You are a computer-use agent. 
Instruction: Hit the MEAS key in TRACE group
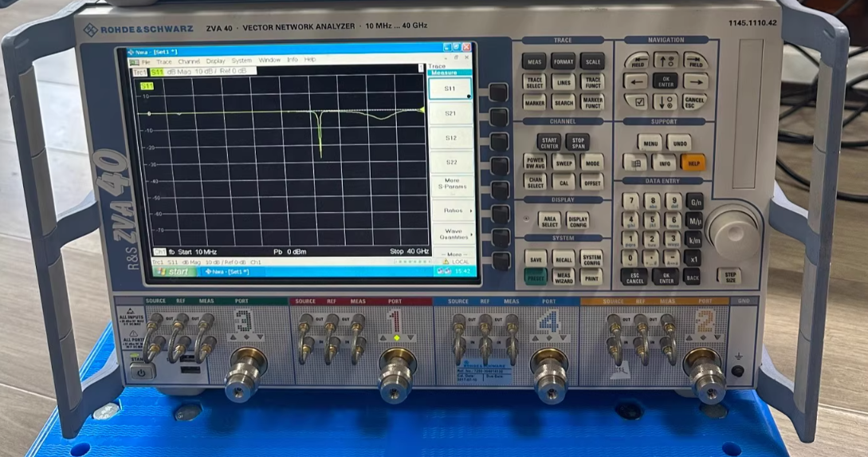(534, 61)
